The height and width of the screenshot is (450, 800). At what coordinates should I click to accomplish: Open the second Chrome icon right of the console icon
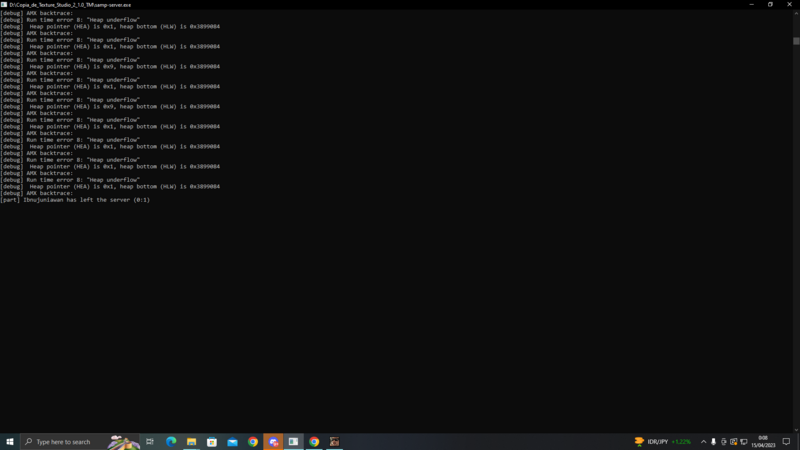(x=314, y=442)
